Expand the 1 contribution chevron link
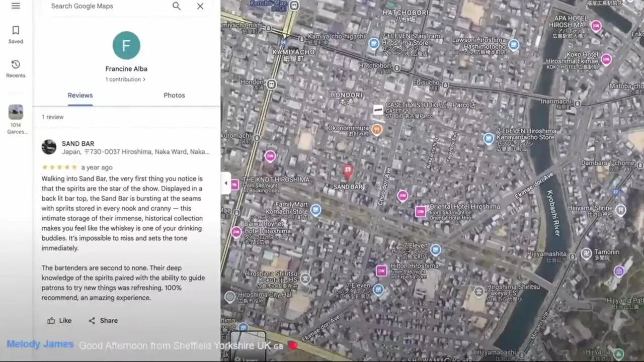This screenshot has width=644, height=362. (x=126, y=79)
